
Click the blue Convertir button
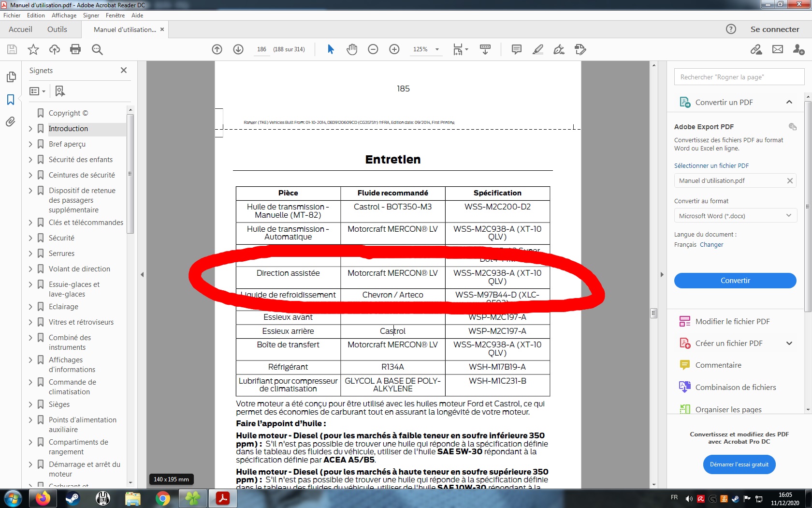pyautogui.click(x=735, y=281)
